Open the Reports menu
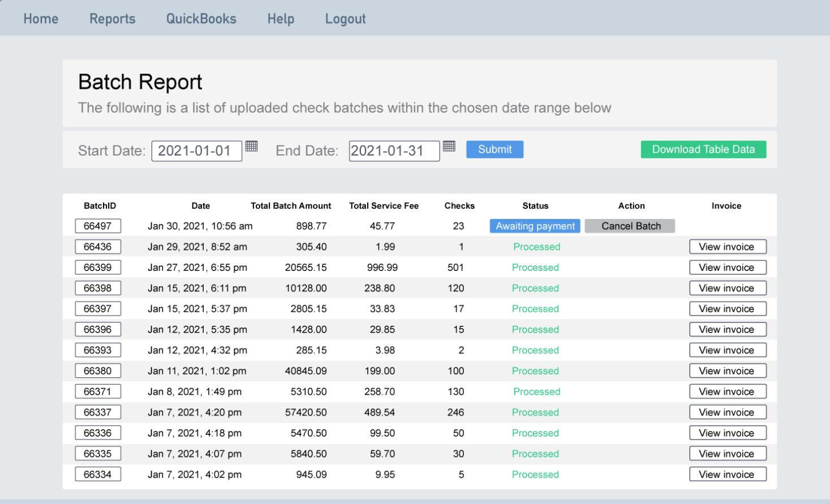 pos(111,19)
